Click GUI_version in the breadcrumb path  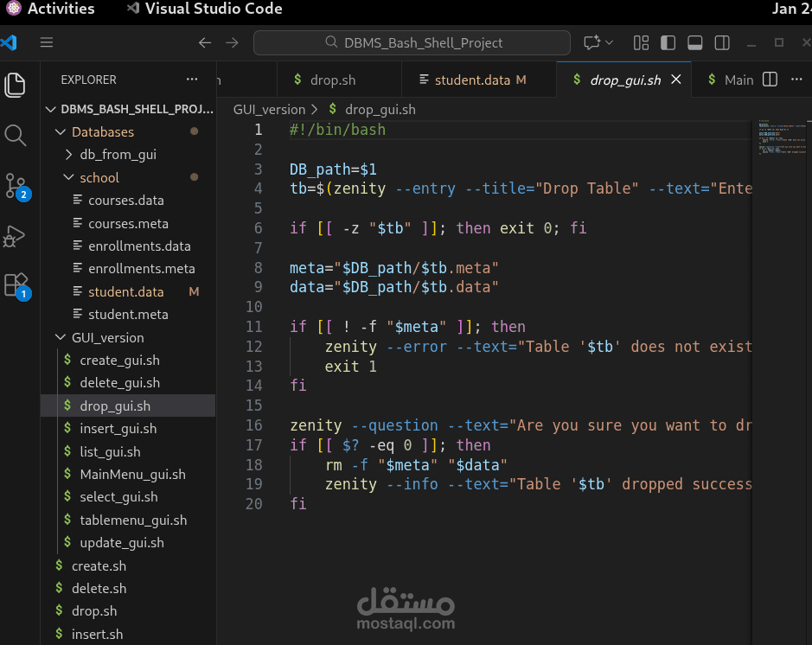[x=269, y=110]
